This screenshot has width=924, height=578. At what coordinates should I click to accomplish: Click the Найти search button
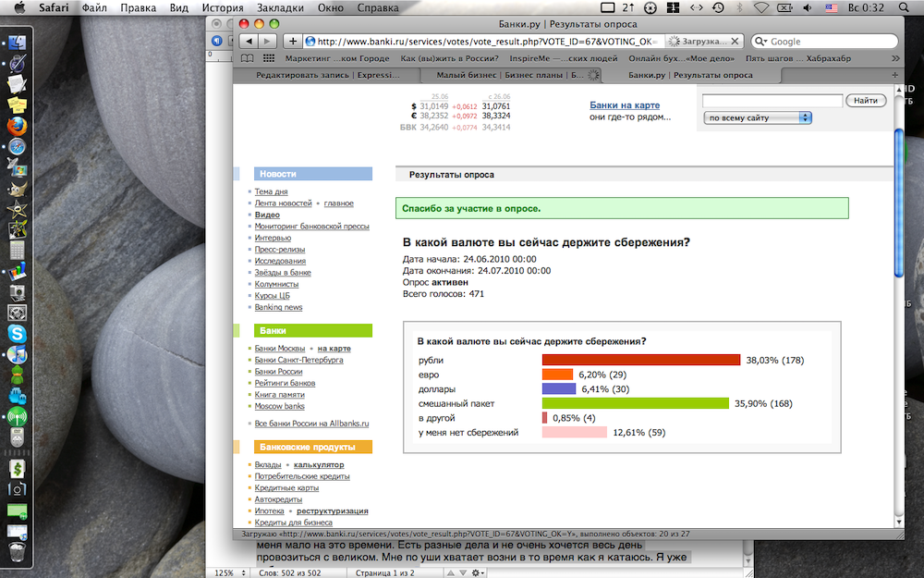coord(866,100)
